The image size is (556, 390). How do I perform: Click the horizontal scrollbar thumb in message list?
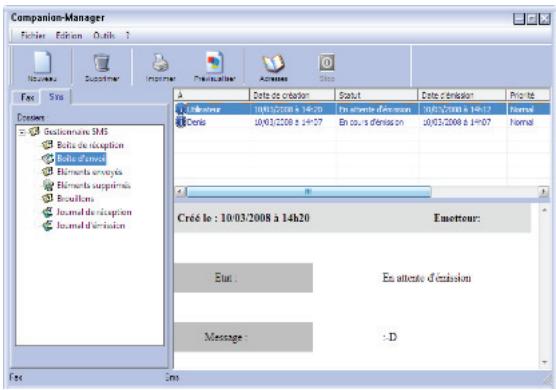(308, 192)
